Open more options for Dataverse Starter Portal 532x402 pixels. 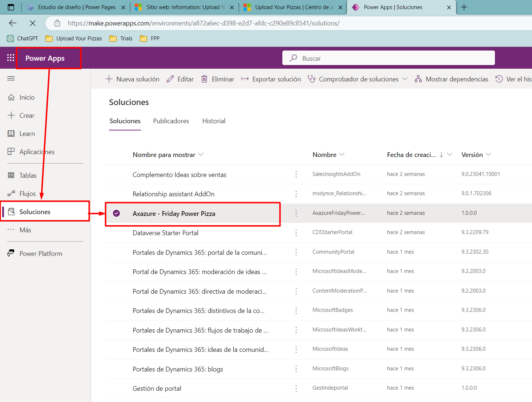(x=296, y=233)
